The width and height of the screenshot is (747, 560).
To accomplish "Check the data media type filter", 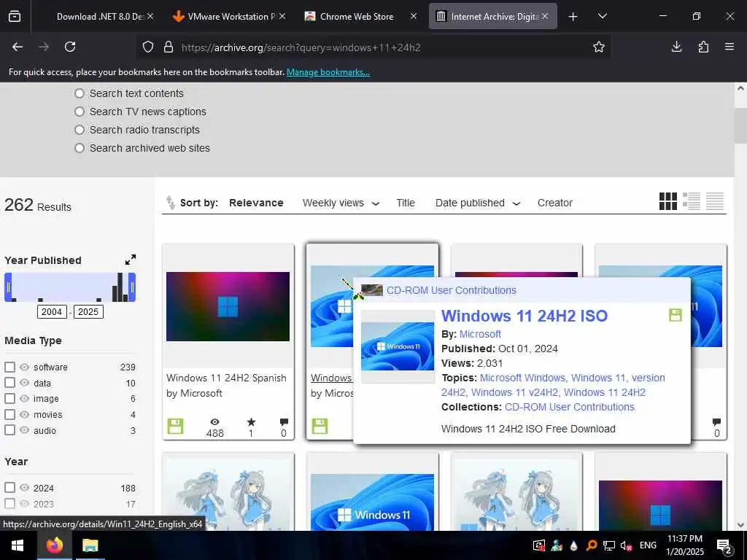I will pyautogui.click(x=9, y=383).
